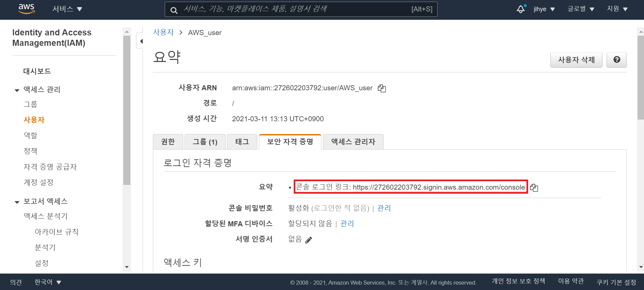Click the 사용자 삭제 button

[576, 60]
